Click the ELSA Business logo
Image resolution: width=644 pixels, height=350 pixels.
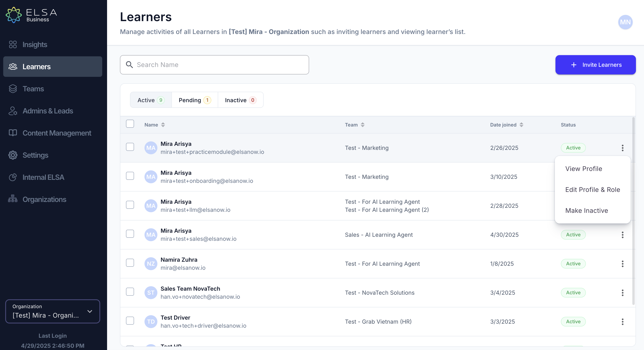tap(32, 15)
